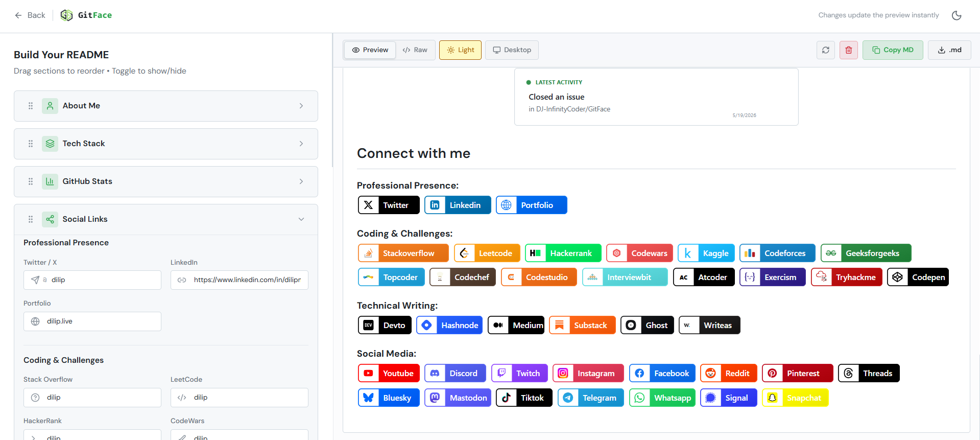
Task: Click the GitHub Stats chart icon
Action: (50, 181)
